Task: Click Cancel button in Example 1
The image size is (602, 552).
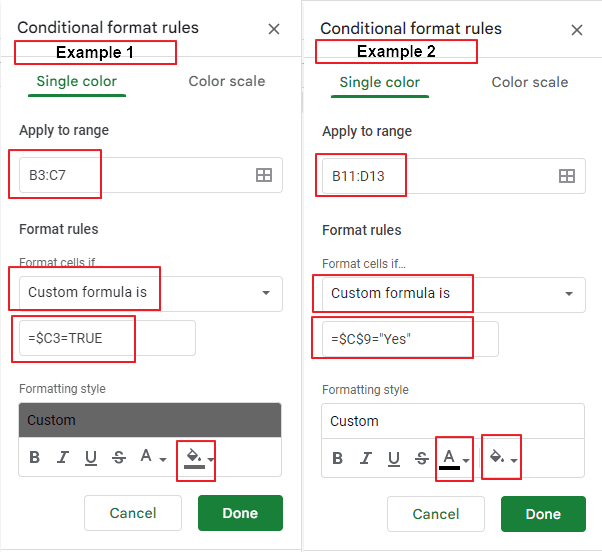Action: click(x=133, y=513)
